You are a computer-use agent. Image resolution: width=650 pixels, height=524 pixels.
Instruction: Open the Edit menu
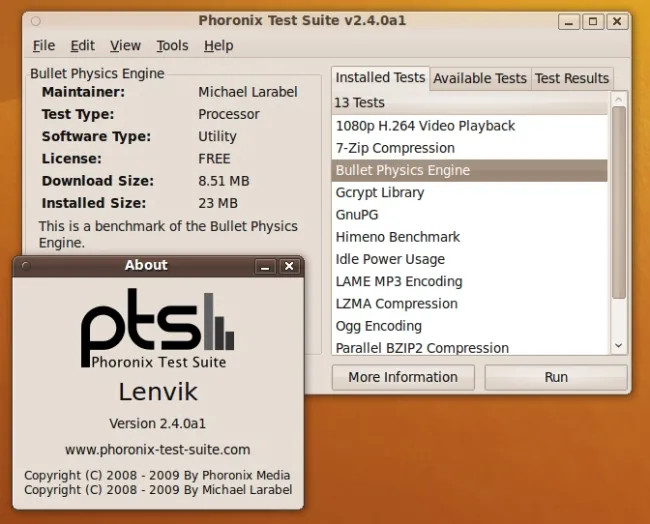pyautogui.click(x=82, y=45)
